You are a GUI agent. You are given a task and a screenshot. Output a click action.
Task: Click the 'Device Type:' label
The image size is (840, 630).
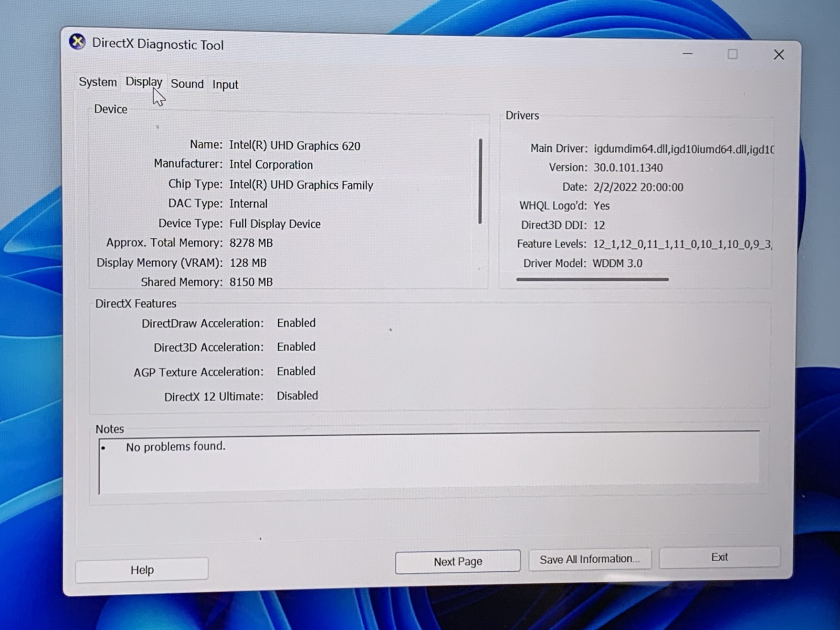point(191,223)
